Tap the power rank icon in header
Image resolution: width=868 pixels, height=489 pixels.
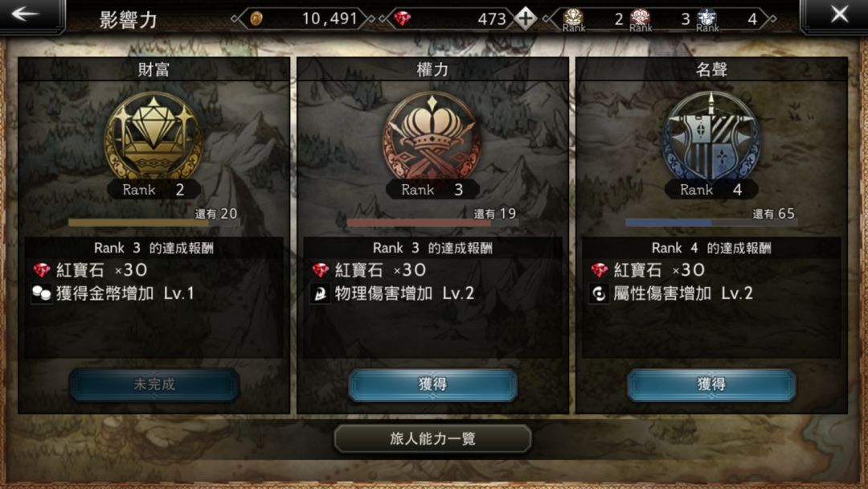click(641, 19)
